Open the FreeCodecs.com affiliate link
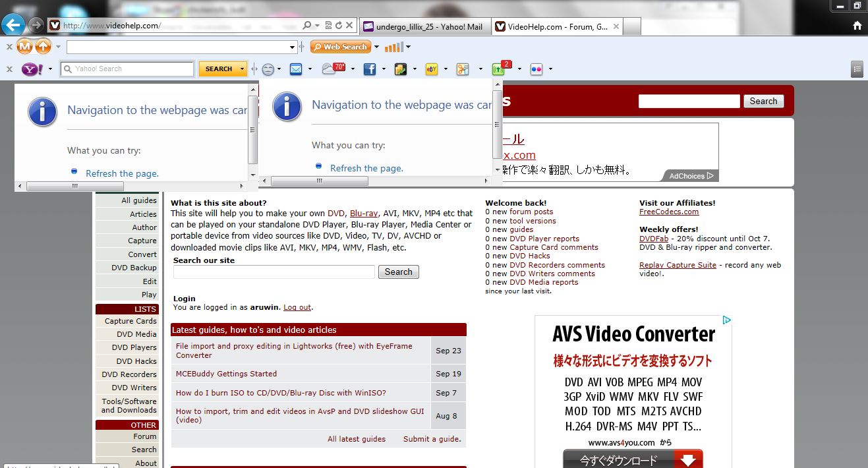868x468 pixels. tap(669, 212)
